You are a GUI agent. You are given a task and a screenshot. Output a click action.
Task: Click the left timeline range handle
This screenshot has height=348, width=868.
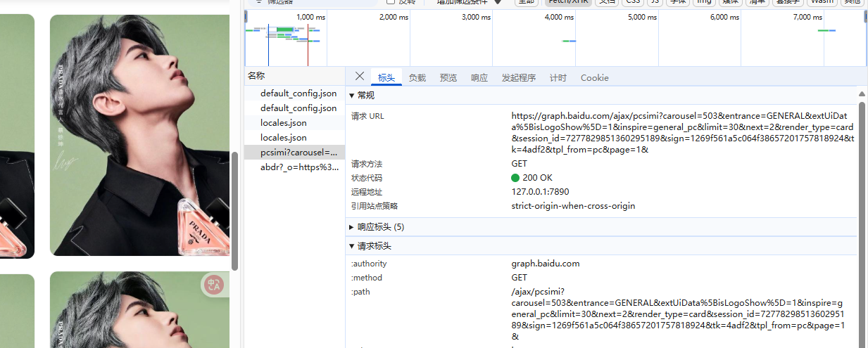pyautogui.click(x=246, y=16)
